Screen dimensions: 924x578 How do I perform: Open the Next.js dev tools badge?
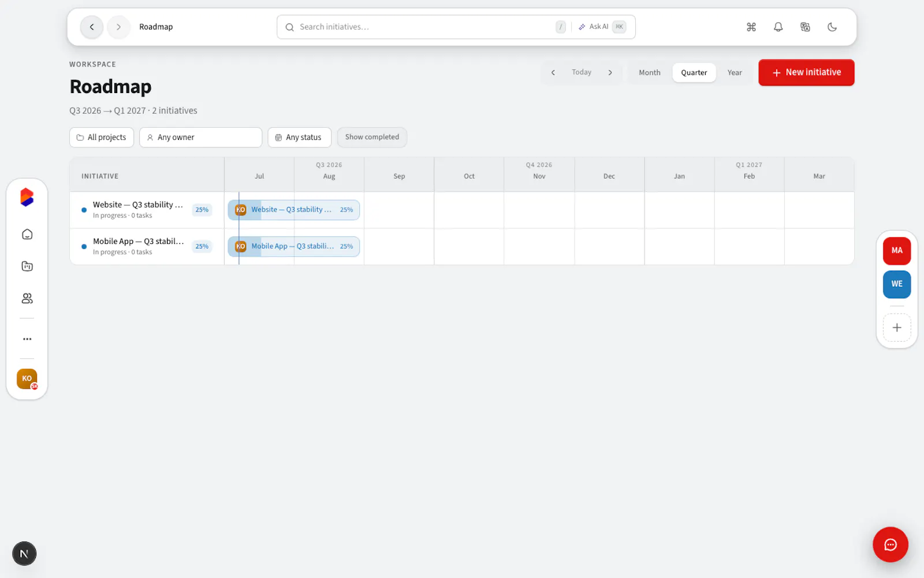[24, 554]
